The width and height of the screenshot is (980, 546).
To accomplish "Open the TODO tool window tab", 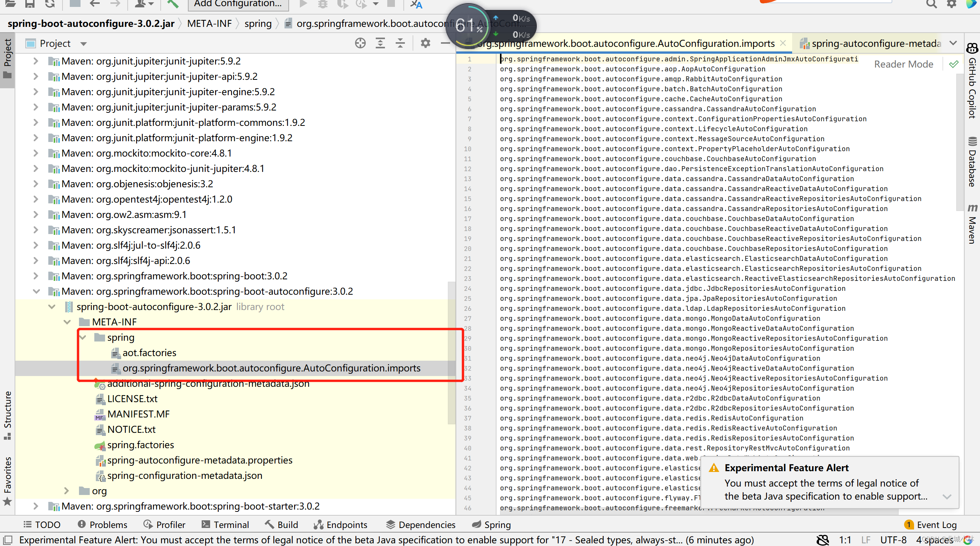I will 42,525.
